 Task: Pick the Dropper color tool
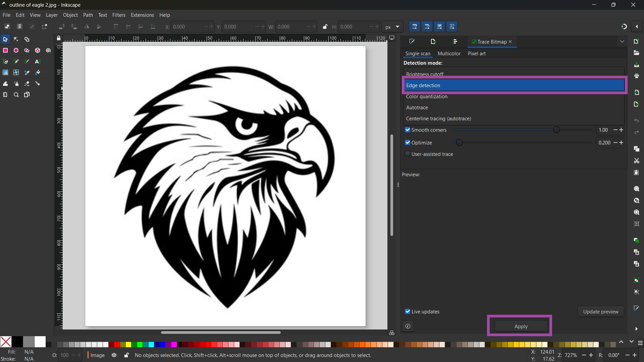point(27,72)
